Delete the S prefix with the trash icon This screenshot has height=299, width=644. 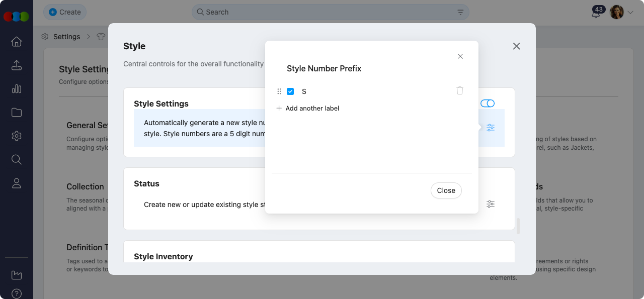[459, 91]
